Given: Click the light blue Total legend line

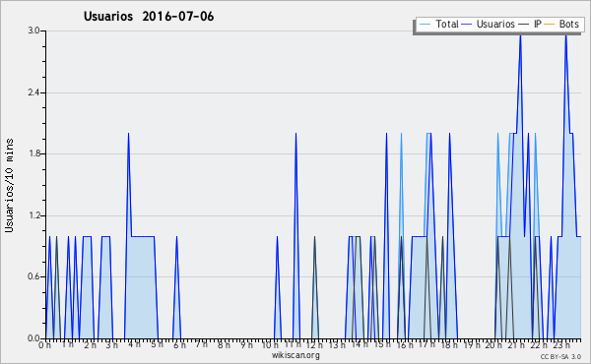Looking at the screenshot, I should pyautogui.click(x=425, y=25).
